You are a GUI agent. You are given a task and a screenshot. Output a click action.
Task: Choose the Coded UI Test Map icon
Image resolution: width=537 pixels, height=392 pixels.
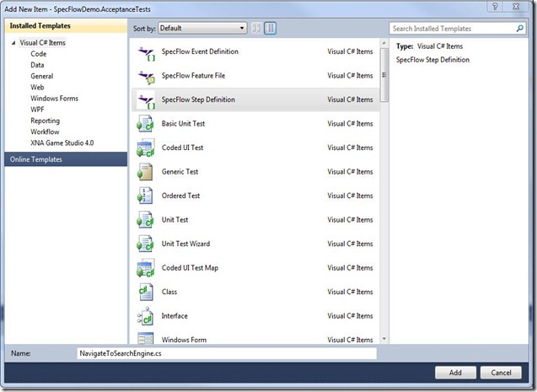(146, 268)
